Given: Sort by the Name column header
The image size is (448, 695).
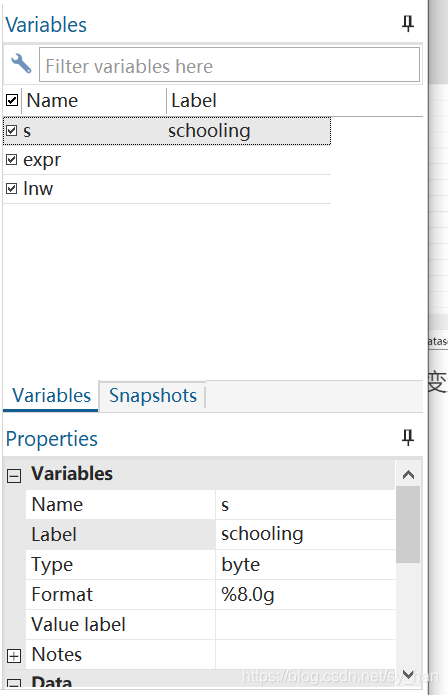Looking at the screenshot, I should pyautogui.click(x=93, y=101).
